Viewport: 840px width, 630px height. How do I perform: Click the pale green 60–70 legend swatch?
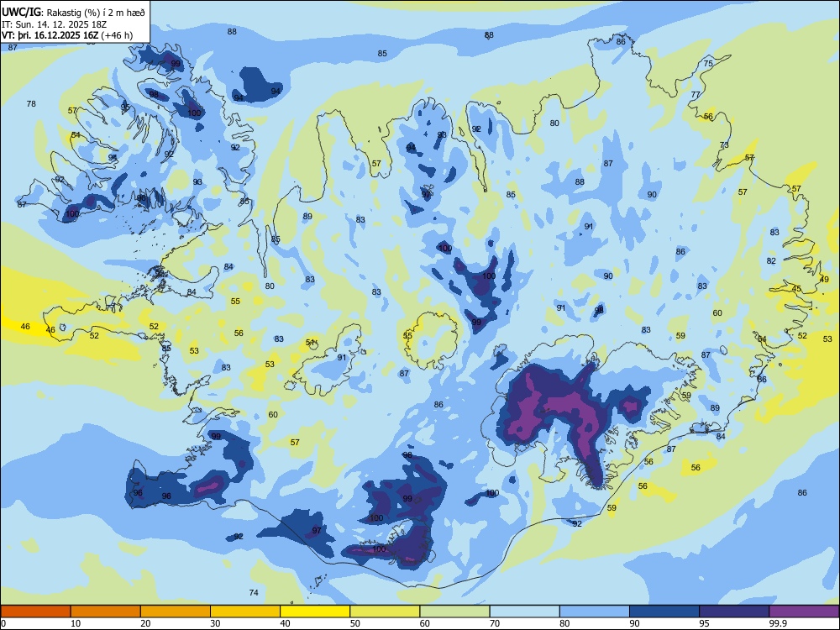click(454, 612)
